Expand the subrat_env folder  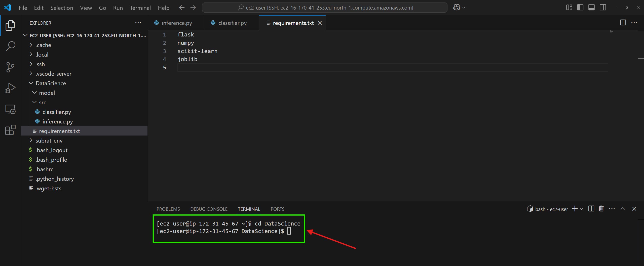pos(49,141)
